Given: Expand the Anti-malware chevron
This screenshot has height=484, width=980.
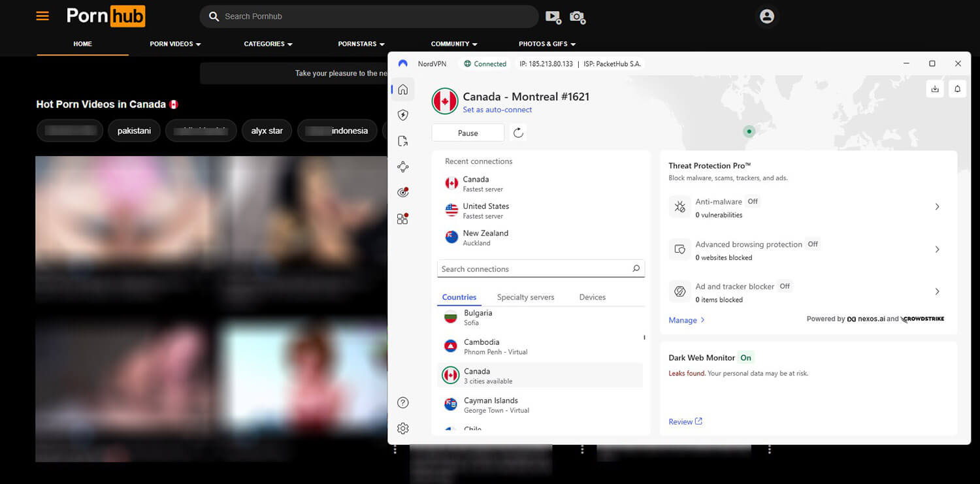Looking at the screenshot, I should [x=937, y=207].
